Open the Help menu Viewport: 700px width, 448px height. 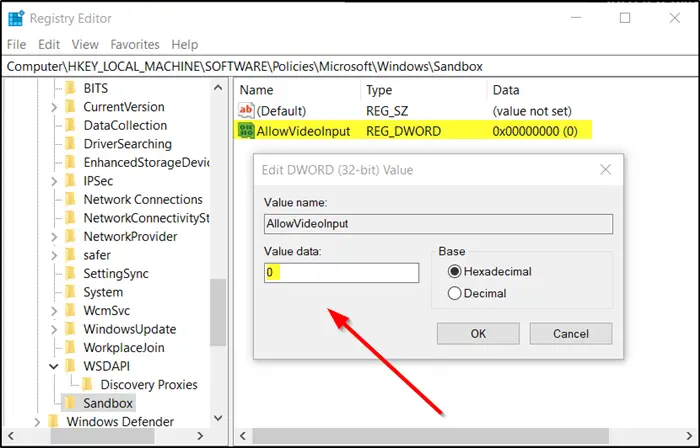pyautogui.click(x=184, y=45)
